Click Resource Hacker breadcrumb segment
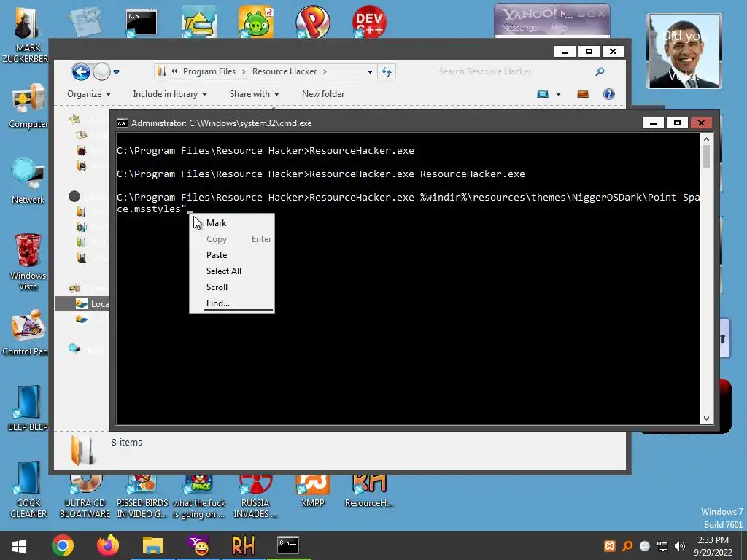 [x=285, y=71]
